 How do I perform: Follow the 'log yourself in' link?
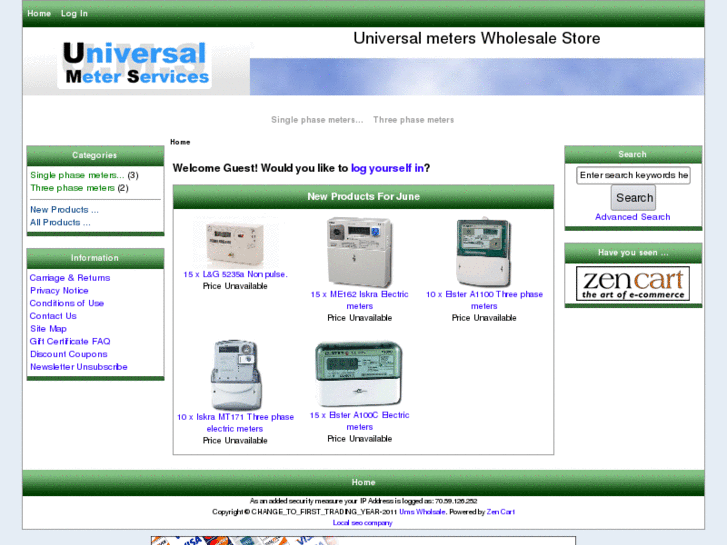(x=387, y=168)
